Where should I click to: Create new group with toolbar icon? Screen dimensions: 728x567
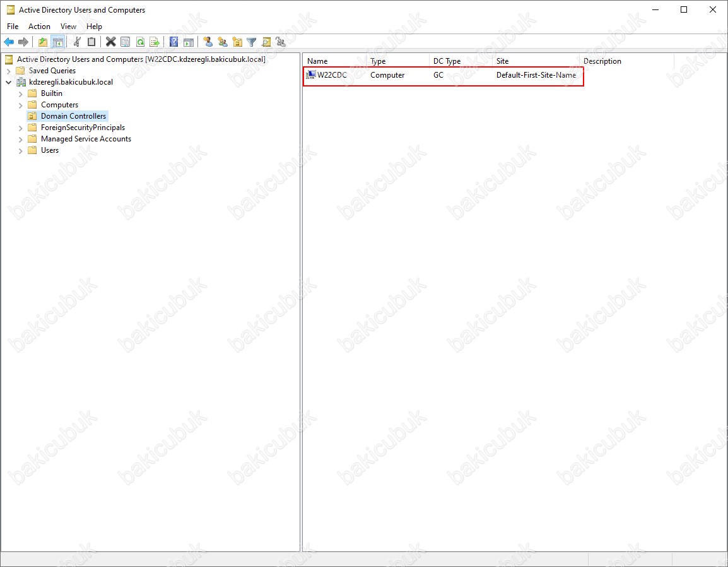point(223,42)
